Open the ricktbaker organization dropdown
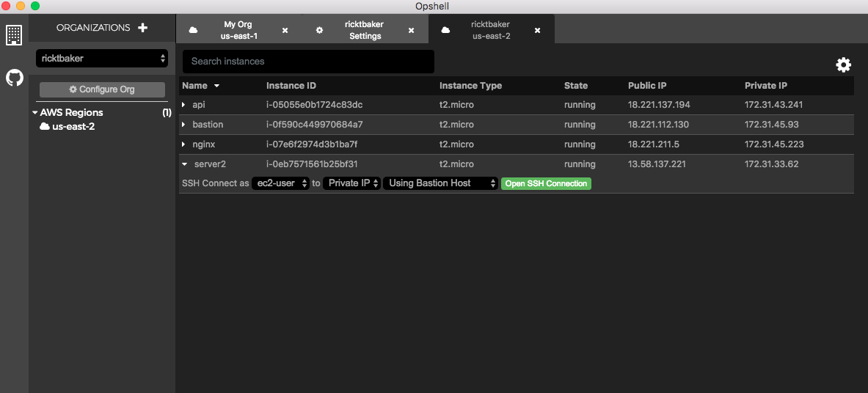This screenshot has width=868, height=393. [x=102, y=58]
